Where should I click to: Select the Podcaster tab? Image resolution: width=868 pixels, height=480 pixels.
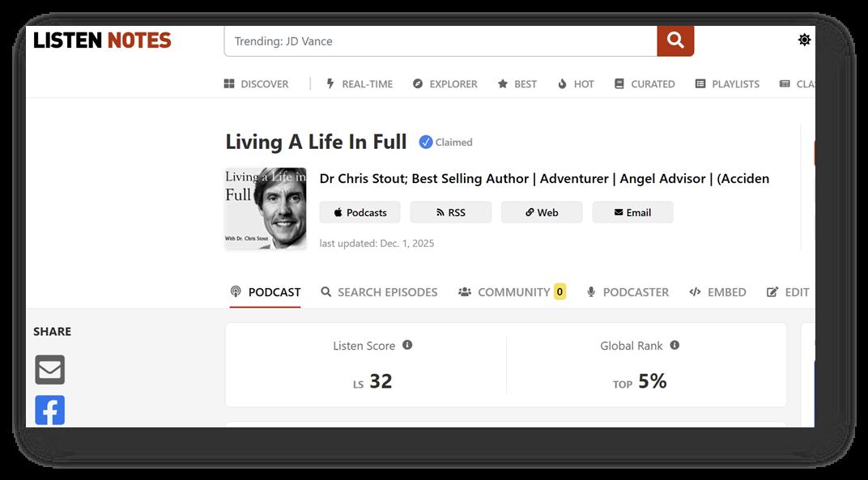pos(628,292)
